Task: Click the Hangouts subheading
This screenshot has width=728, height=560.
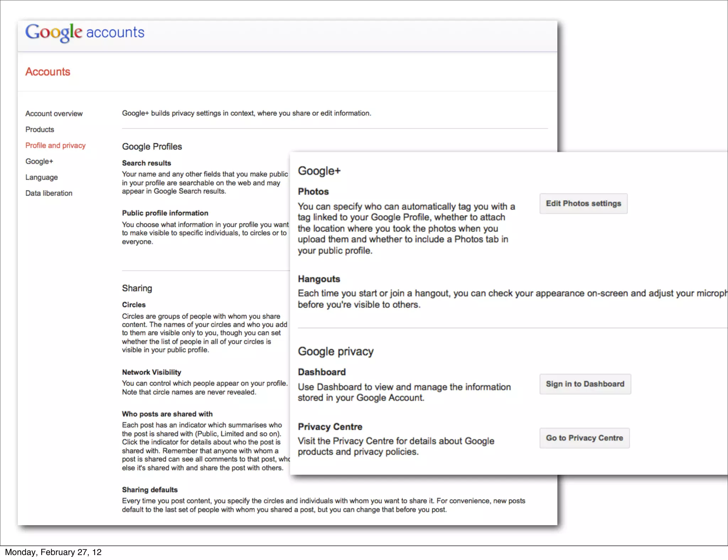Action: tap(319, 279)
